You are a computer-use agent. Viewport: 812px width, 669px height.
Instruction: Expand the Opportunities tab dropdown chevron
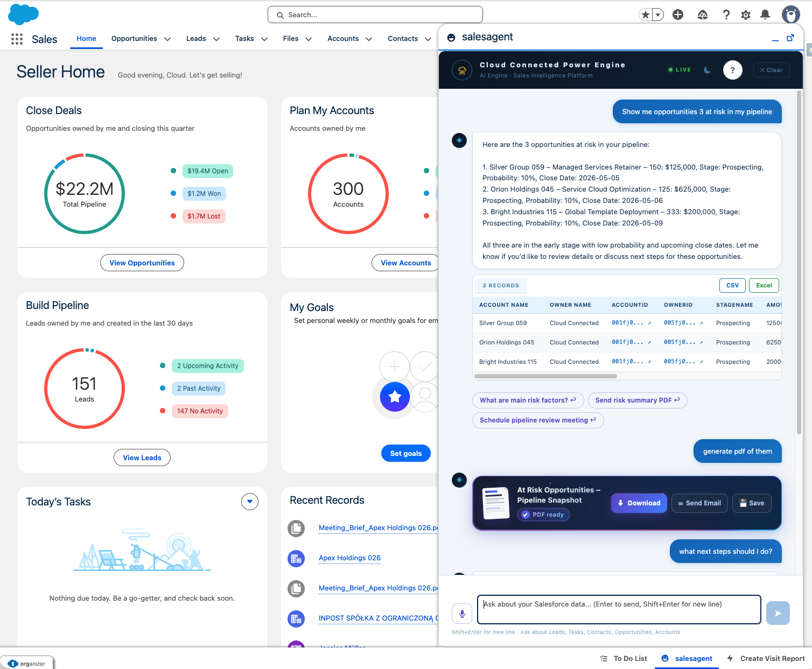pyautogui.click(x=167, y=39)
